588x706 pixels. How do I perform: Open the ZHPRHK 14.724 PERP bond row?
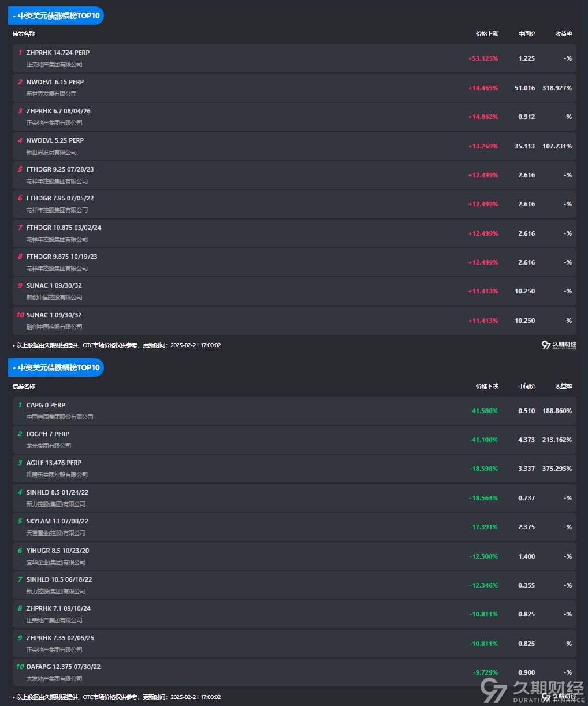pos(58,53)
